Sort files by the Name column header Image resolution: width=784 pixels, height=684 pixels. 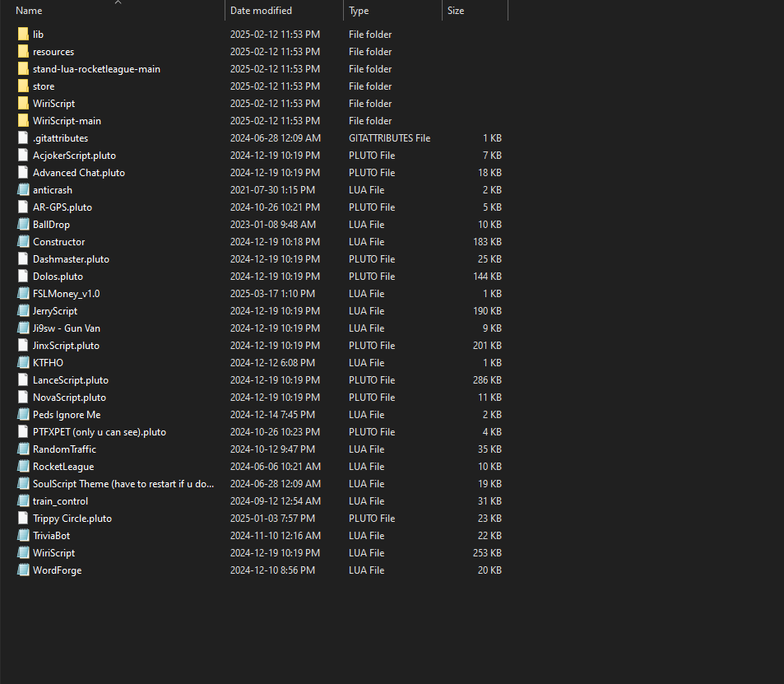[x=29, y=11]
